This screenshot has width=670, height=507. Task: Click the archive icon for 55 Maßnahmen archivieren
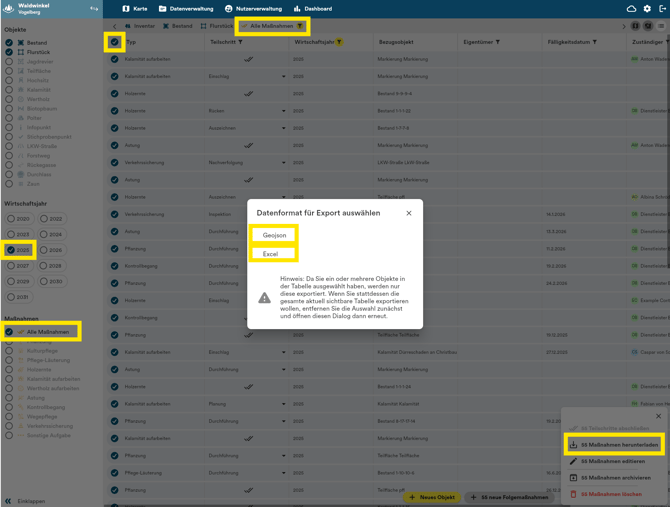point(574,478)
